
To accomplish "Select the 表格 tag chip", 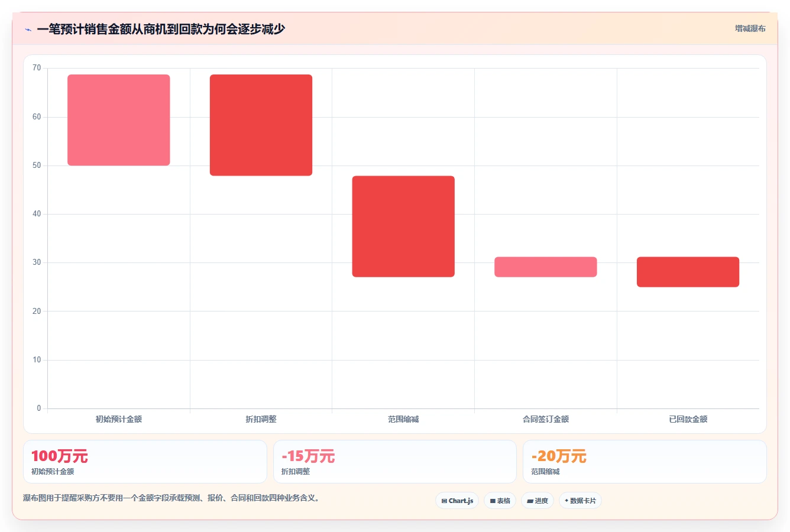I will [500, 501].
